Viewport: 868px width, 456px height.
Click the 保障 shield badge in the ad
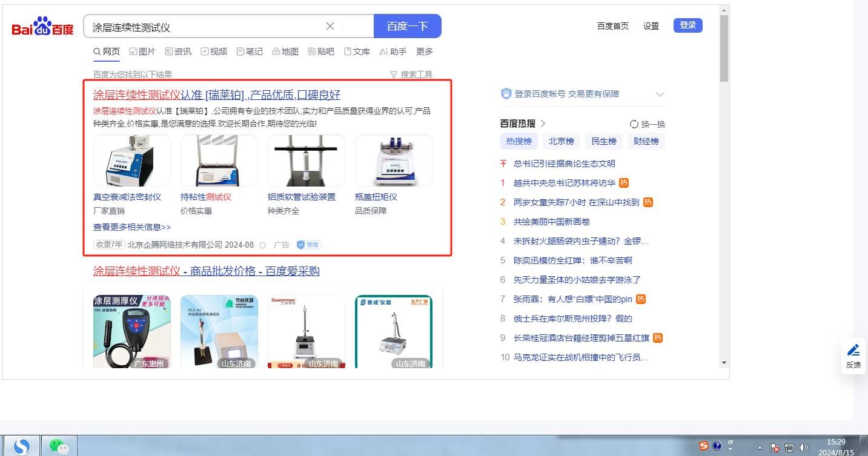[x=309, y=245]
